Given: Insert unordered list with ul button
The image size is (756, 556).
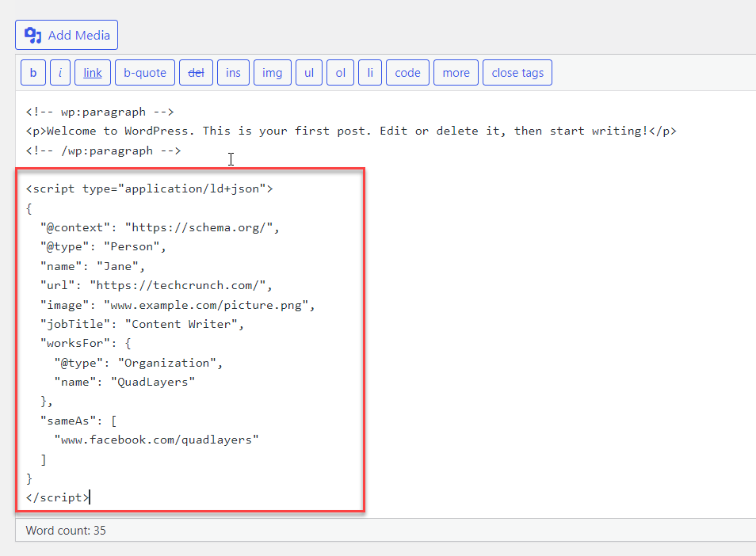Looking at the screenshot, I should (309, 73).
